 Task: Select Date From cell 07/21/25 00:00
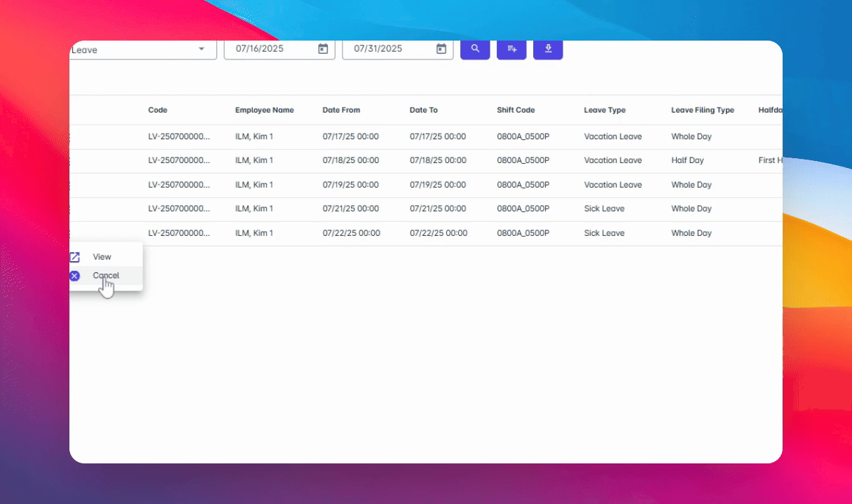click(x=350, y=209)
